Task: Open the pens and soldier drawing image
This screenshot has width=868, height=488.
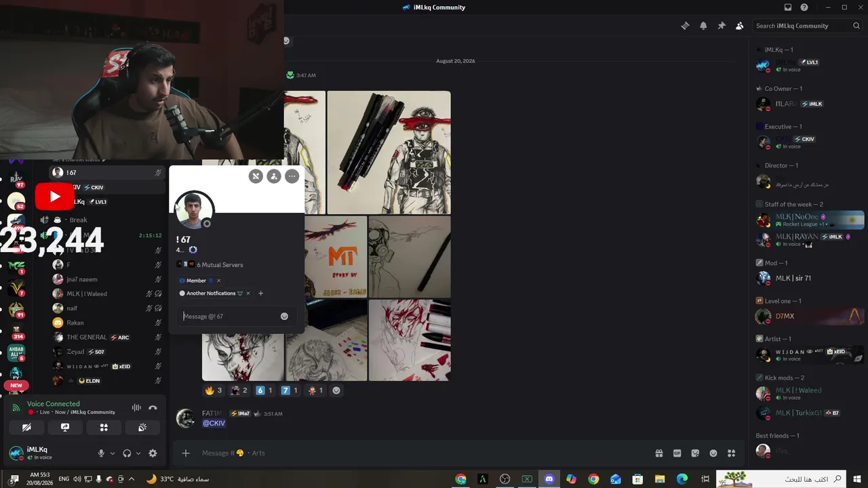Action: pyautogui.click(x=389, y=152)
